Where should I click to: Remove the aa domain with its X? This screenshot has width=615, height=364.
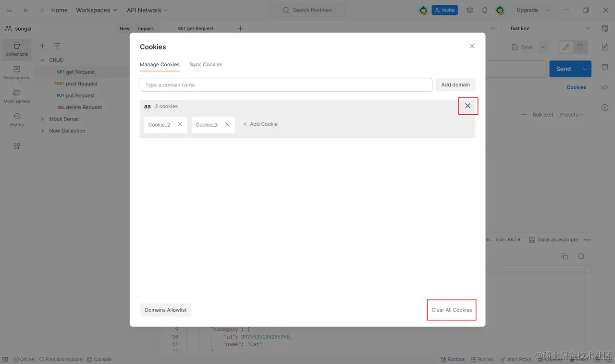pyautogui.click(x=467, y=106)
